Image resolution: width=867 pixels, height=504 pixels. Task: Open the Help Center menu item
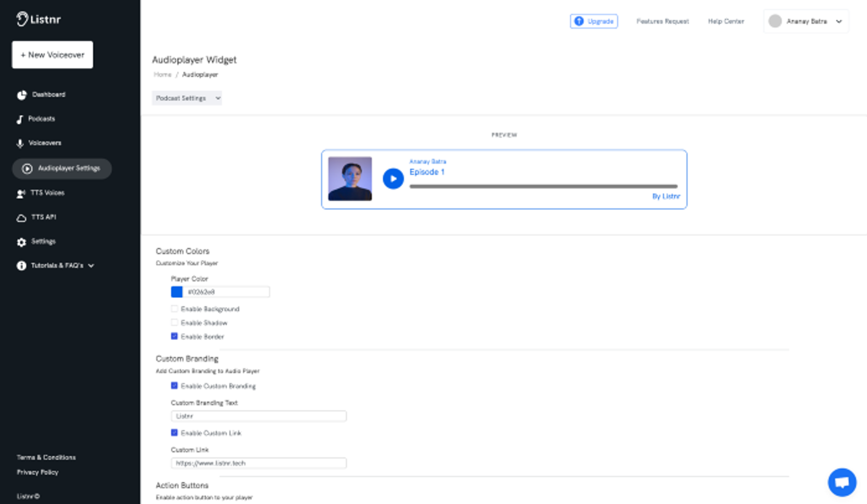pyautogui.click(x=726, y=21)
